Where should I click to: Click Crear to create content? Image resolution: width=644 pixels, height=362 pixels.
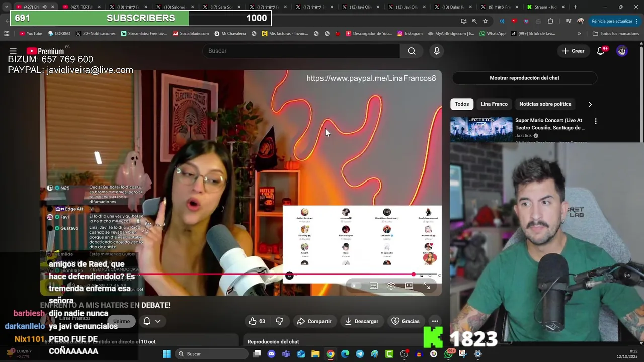tap(573, 51)
